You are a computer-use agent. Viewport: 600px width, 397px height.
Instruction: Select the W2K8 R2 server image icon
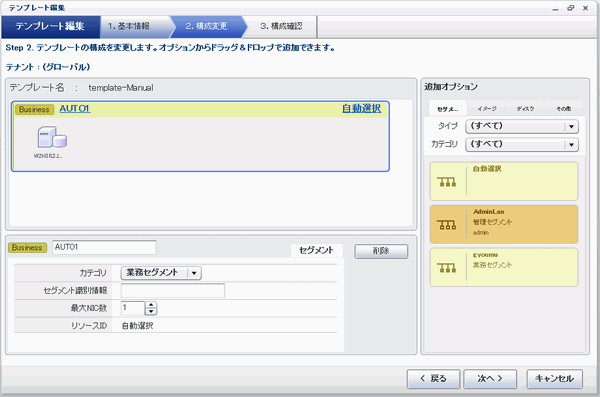[52, 137]
